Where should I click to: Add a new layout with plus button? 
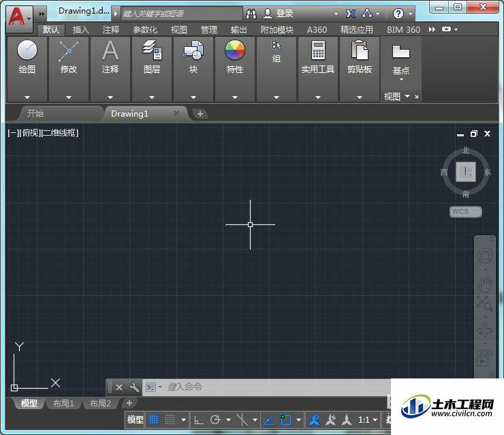coord(129,403)
